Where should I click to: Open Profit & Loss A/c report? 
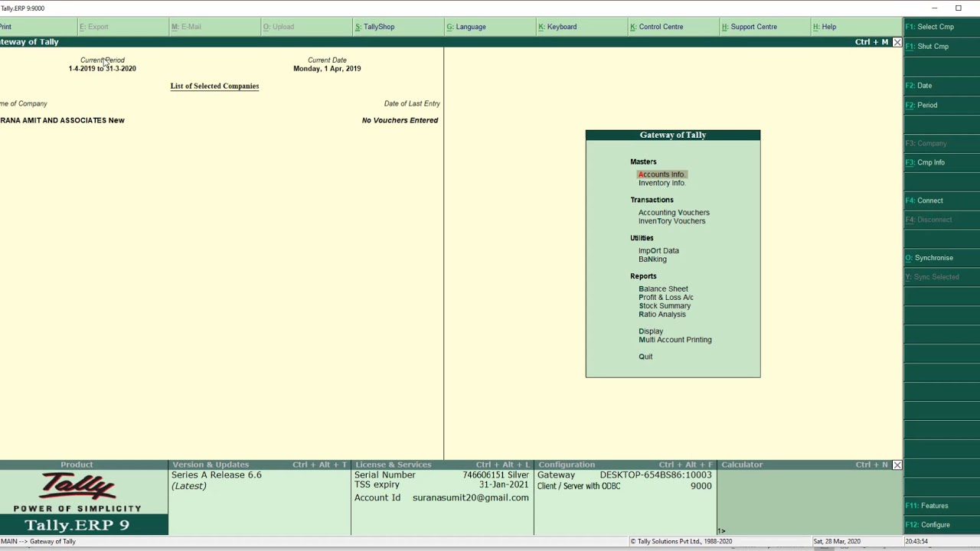666,298
